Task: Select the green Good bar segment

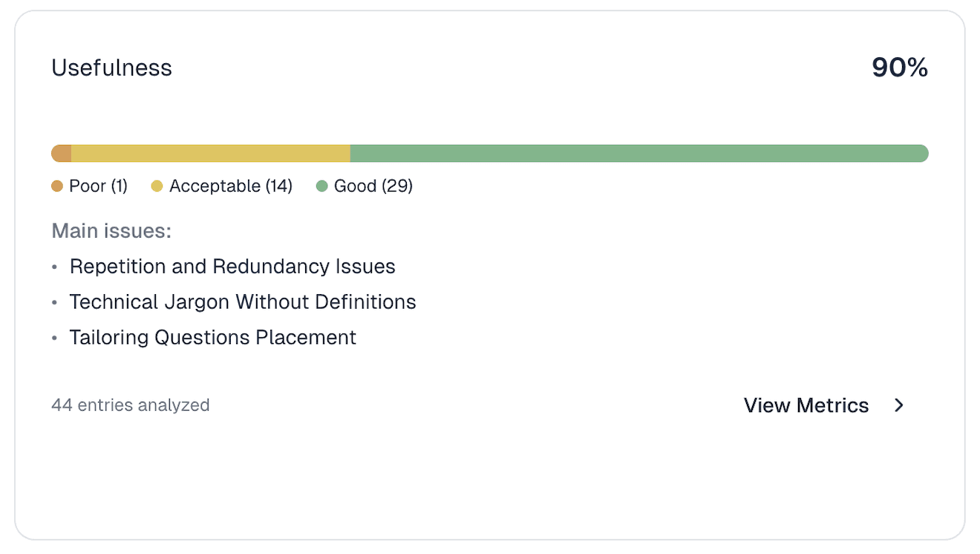Action: tap(638, 154)
